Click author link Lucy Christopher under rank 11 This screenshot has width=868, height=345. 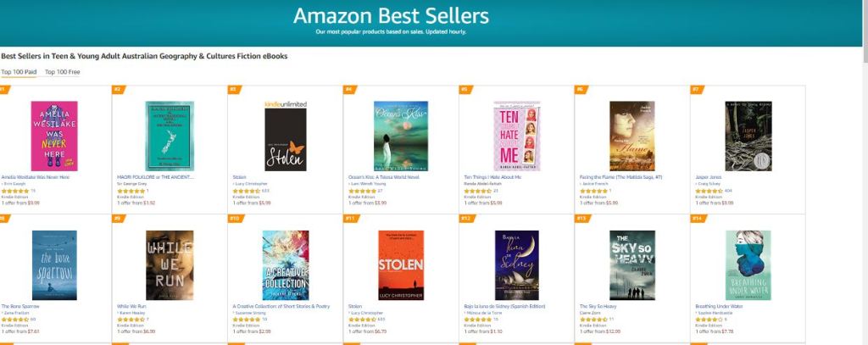coord(367,313)
